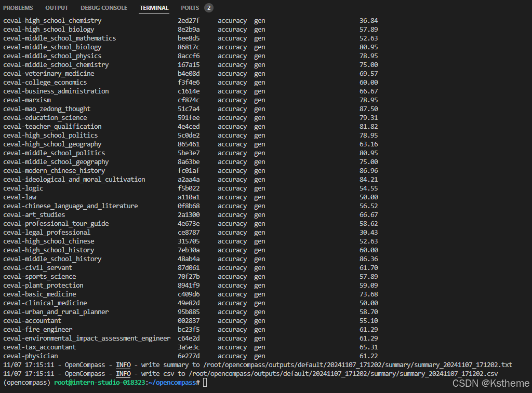
Task: Click version hash 6e277d
Action: click(x=189, y=356)
